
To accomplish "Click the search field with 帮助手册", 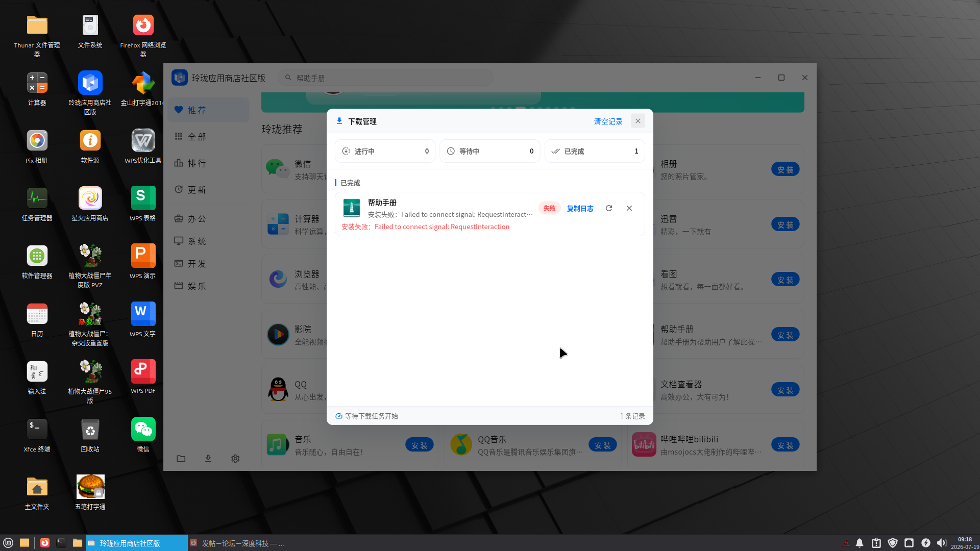I will [x=385, y=78].
